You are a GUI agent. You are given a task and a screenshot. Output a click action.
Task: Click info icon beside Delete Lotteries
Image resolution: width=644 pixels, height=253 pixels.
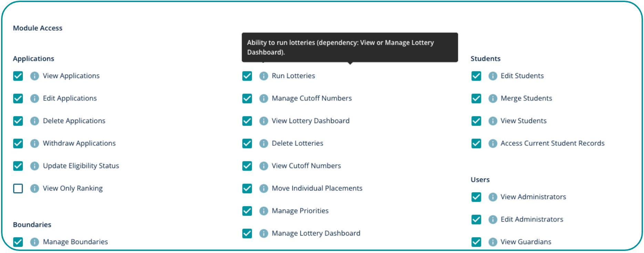[x=263, y=143]
